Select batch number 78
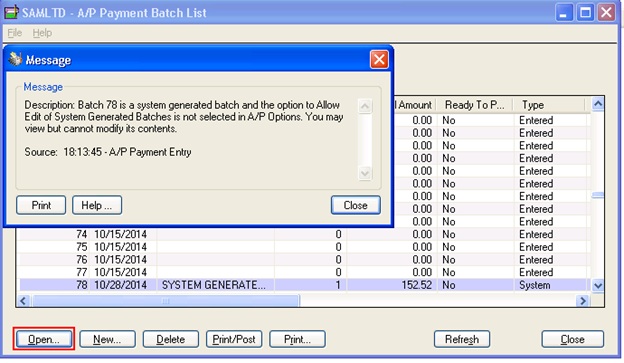 pyautogui.click(x=81, y=285)
